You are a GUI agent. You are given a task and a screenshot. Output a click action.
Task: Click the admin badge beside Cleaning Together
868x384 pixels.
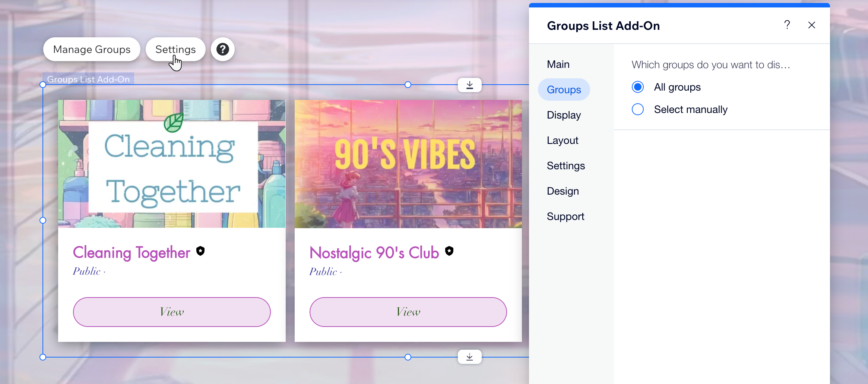pyautogui.click(x=200, y=251)
